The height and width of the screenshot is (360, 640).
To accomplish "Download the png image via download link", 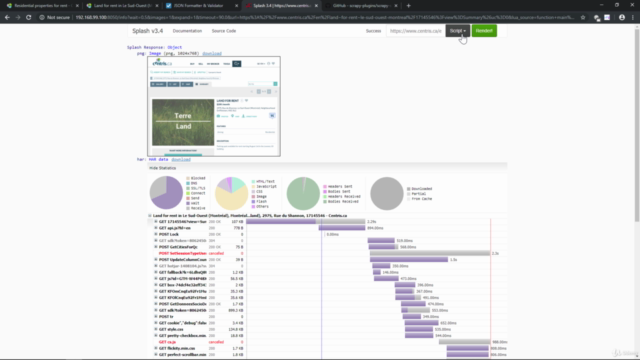I will tap(212, 53).
